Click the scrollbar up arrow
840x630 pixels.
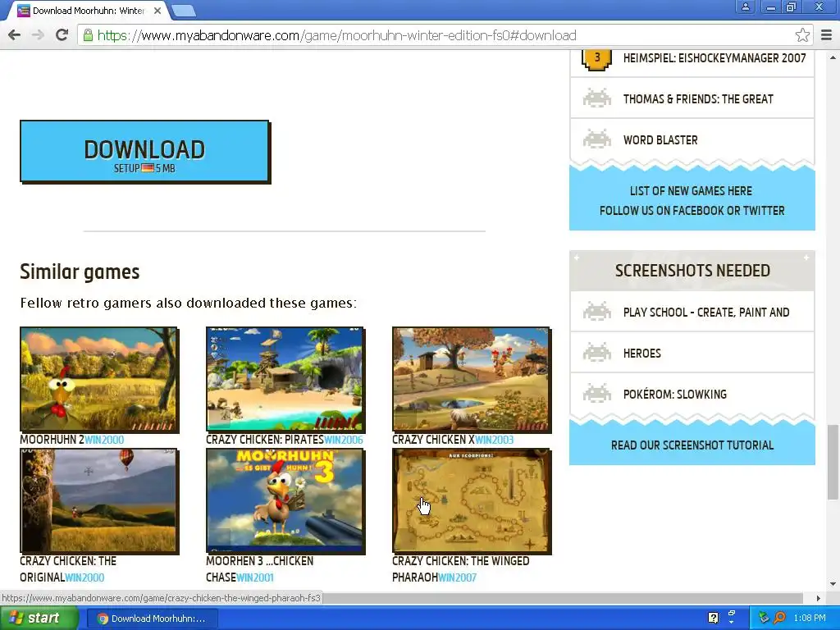[x=833, y=57]
